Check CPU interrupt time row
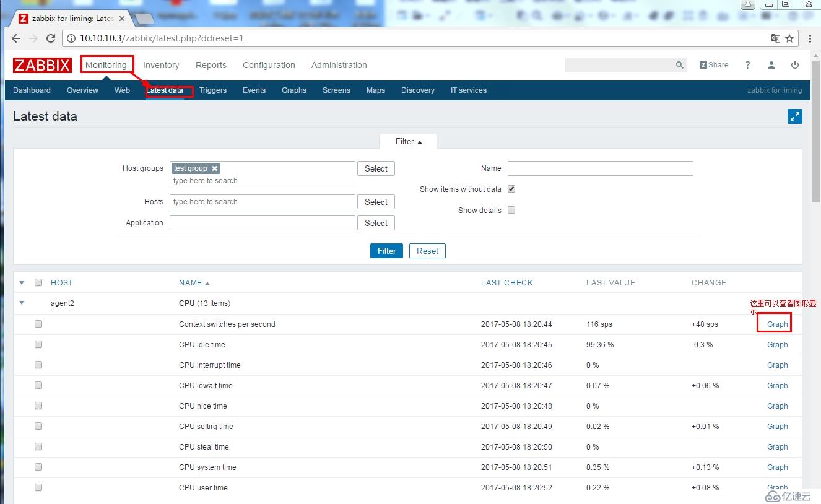The image size is (821, 504). pyautogui.click(x=38, y=365)
